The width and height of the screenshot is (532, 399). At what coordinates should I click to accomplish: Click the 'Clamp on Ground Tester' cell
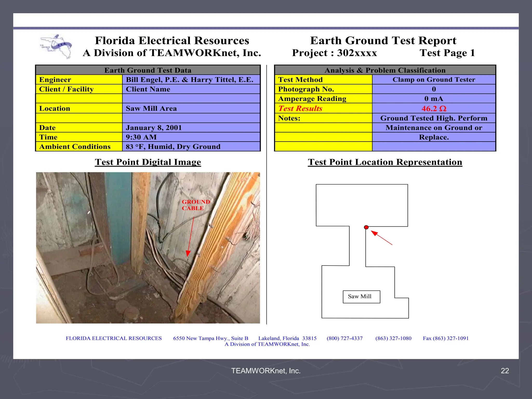[434, 79]
